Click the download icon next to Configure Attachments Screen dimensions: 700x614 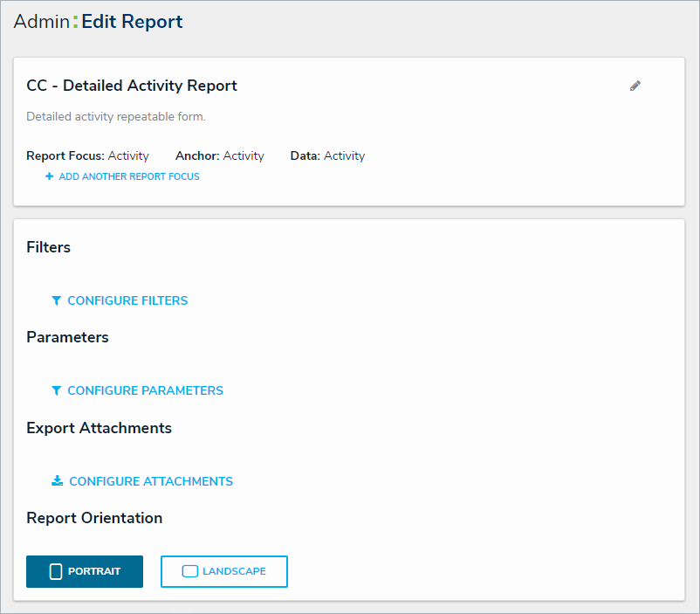point(57,481)
